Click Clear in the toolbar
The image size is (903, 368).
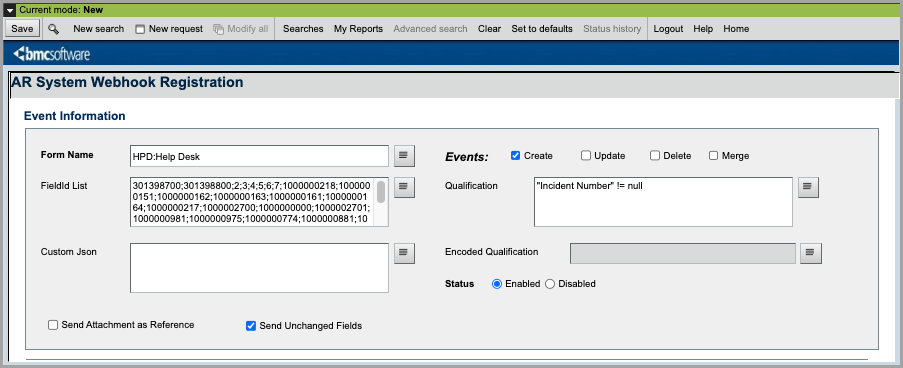pos(490,29)
